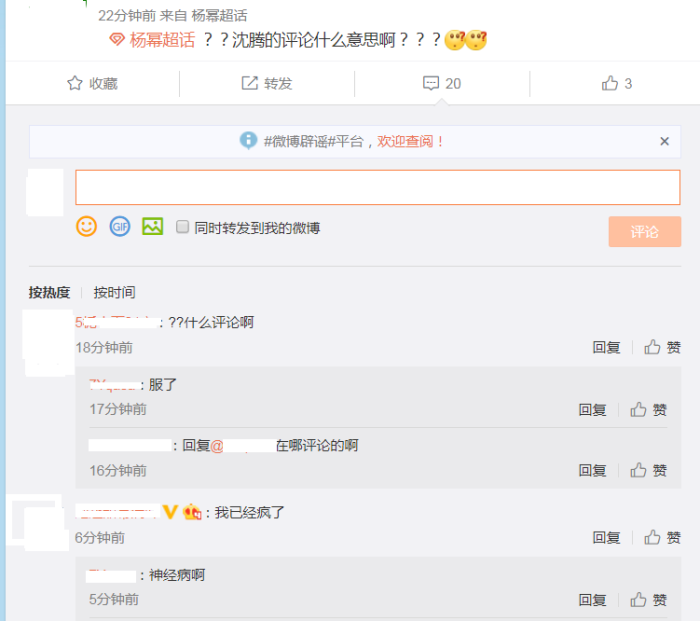Screen dimensions: 700x621
Task: Click the 6分钟前 comment timestamp
Action: (100, 538)
